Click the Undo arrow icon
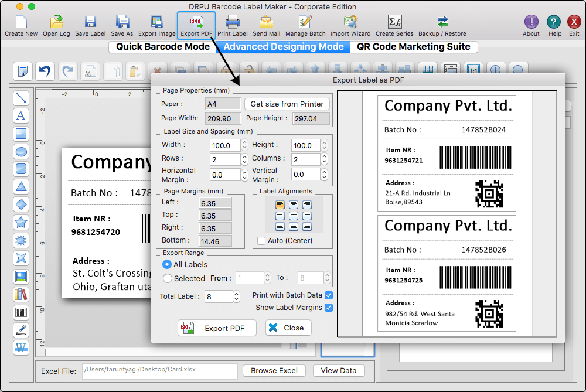This screenshot has width=586, height=392. [45, 71]
